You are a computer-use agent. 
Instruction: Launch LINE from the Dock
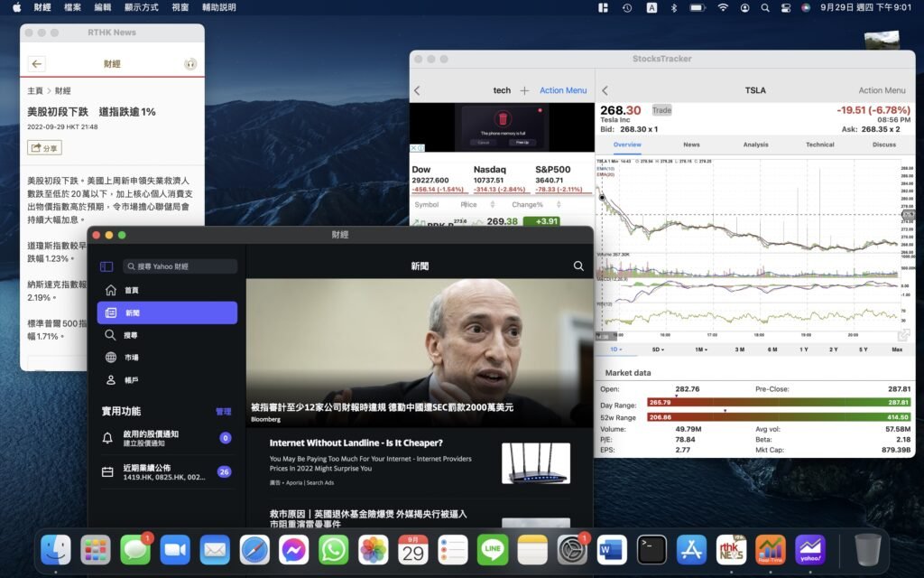point(492,550)
